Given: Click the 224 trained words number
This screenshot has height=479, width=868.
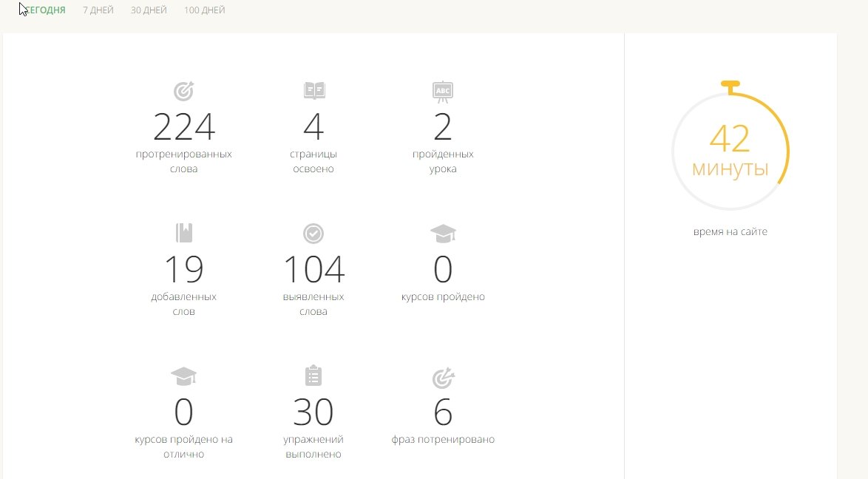Looking at the screenshot, I should [183, 127].
